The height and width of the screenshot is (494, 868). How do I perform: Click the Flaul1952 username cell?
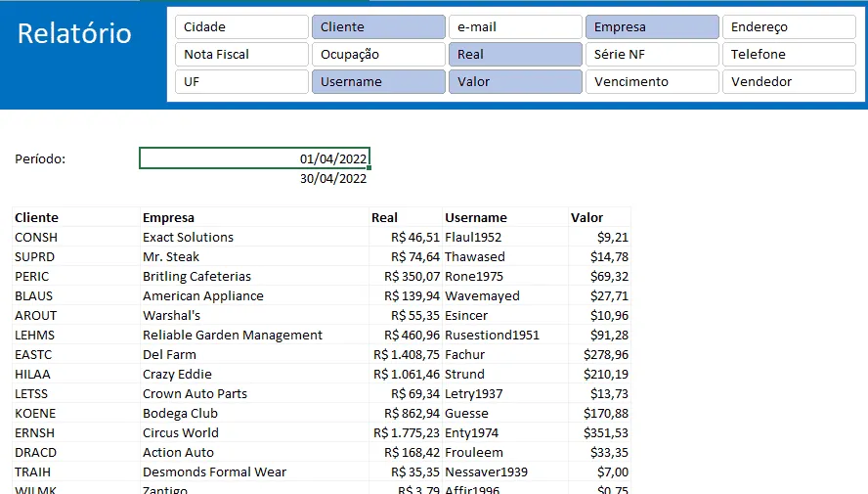[x=505, y=237]
